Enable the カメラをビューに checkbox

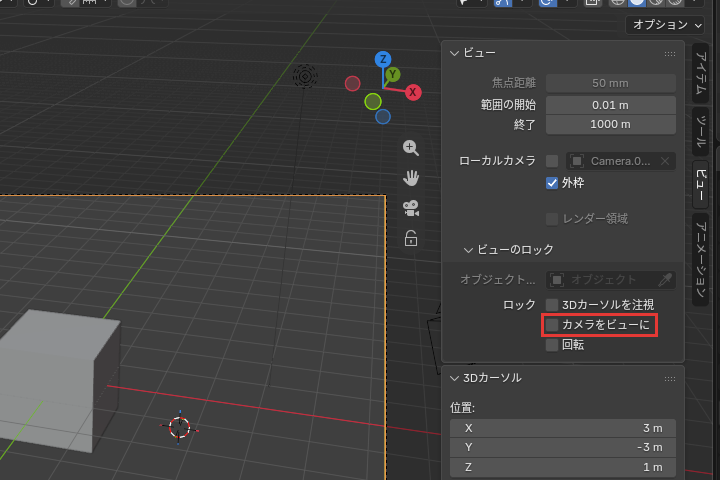tap(552, 325)
